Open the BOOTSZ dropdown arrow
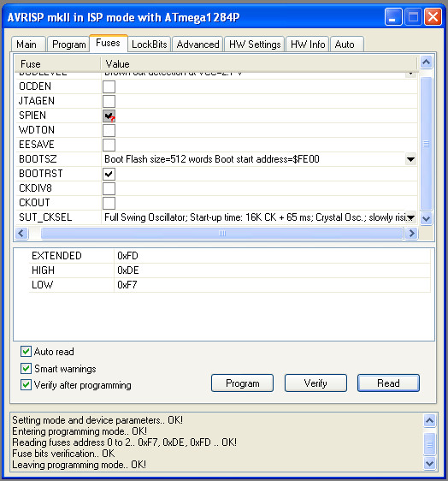448x481 pixels. point(410,159)
